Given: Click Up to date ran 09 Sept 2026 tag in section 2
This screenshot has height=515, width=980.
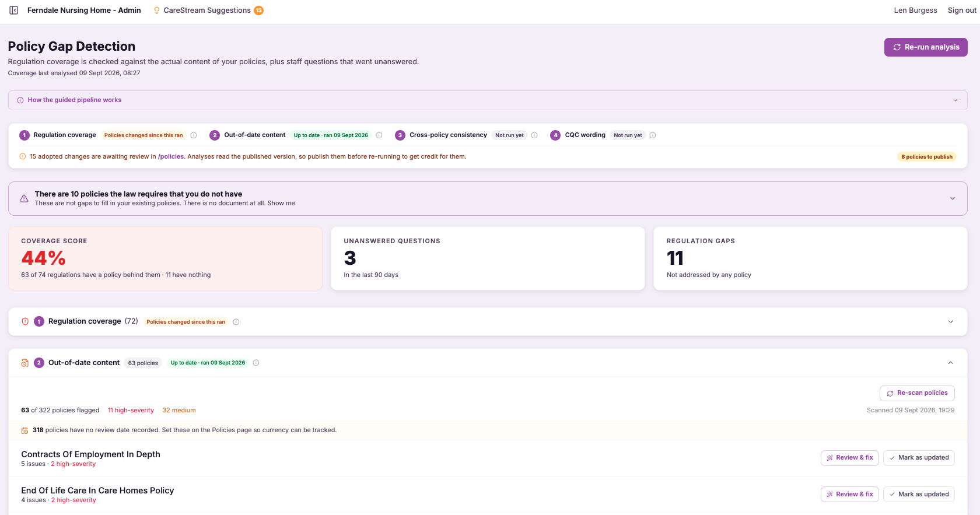Looking at the screenshot, I should tap(208, 363).
